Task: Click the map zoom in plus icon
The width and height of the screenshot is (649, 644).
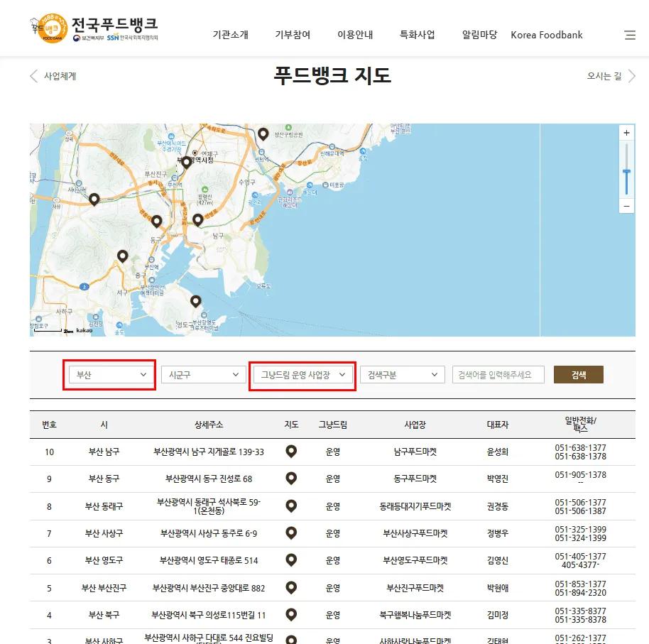Action: point(626,132)
